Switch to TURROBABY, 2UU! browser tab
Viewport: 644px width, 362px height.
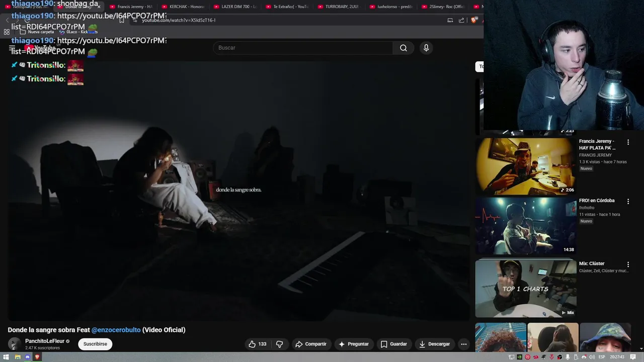point(338,7)
